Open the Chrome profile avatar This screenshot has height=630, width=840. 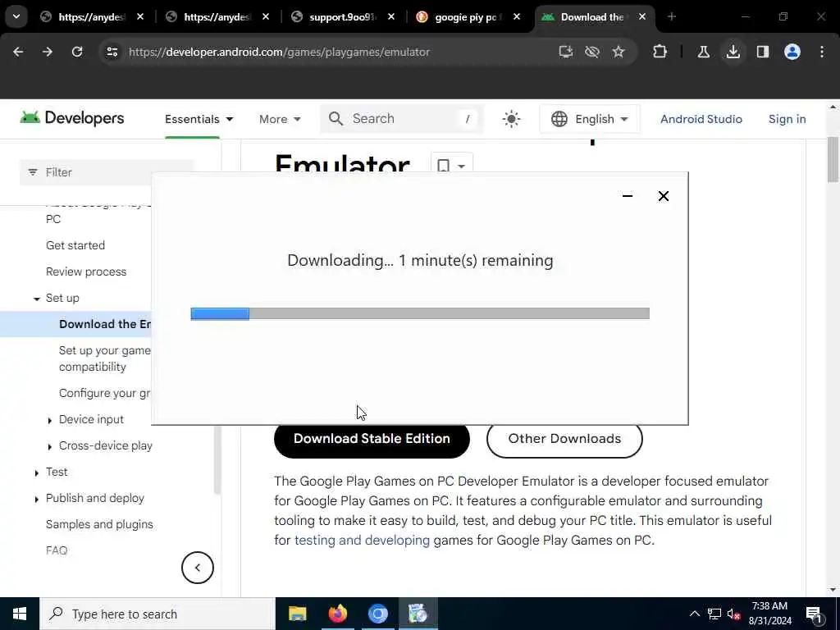click(792, 52)
